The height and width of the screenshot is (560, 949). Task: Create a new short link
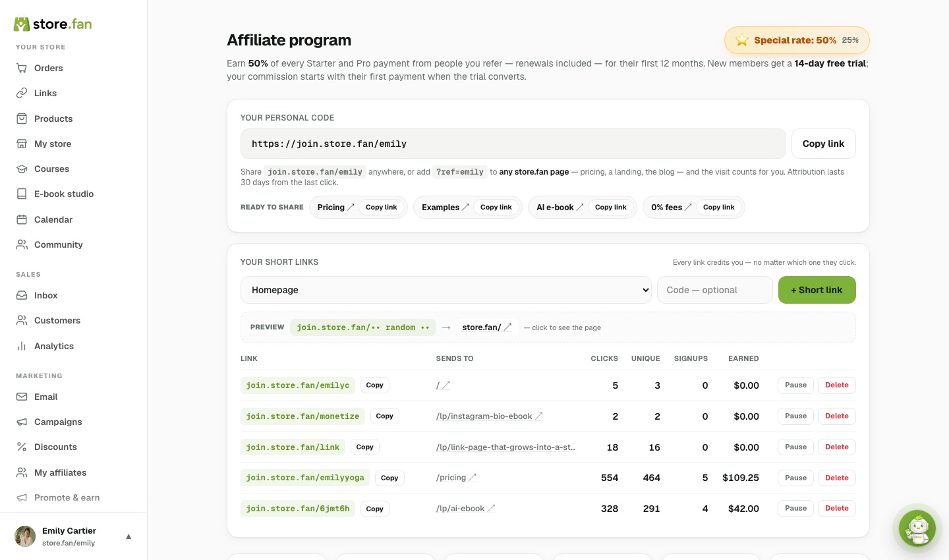817,290
